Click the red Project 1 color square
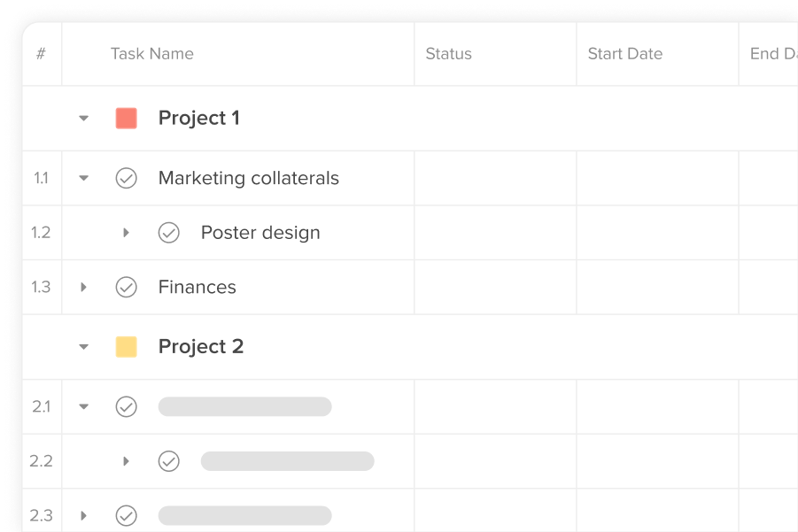The width and height of the screenshot is (798, 532). 127,118
